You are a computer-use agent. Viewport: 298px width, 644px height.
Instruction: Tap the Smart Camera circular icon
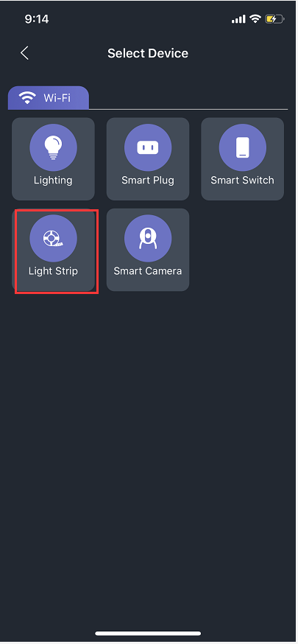coord(148,238)
